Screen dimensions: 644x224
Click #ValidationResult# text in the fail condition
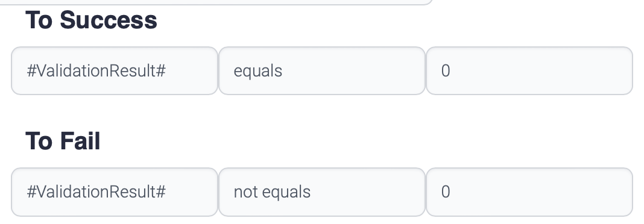(96, 192)
